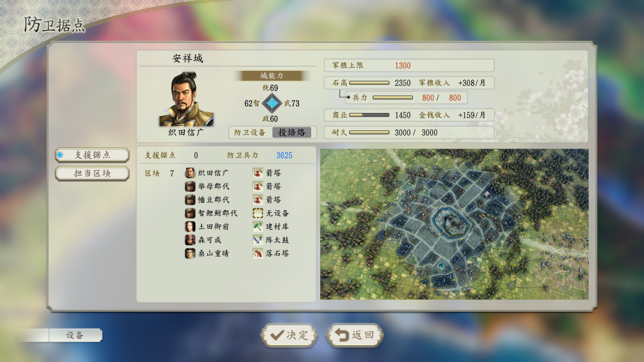
Task: Click 森可成 officer portrait icon
Action: click(x=190, y=240)
